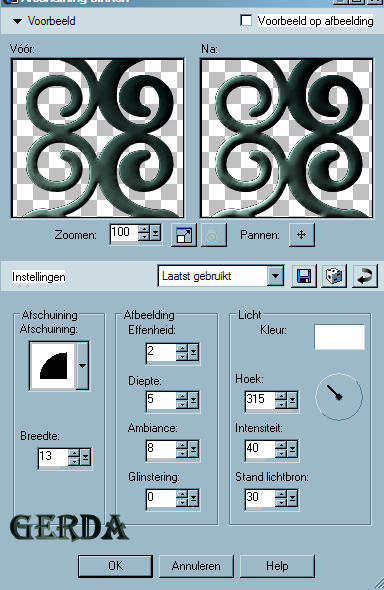This screenshot has height=590, width=384.
Task: Confirm with the OK button
Action: (115, 566)
